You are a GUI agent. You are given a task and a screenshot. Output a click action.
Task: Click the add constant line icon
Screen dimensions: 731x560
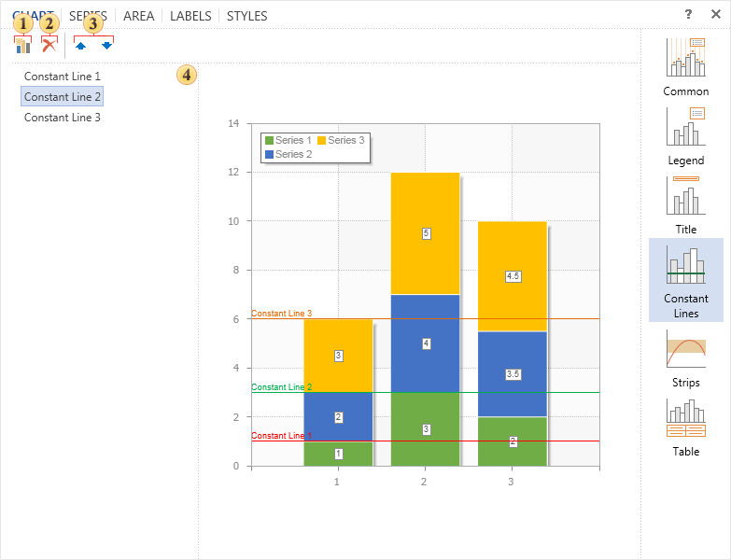point(22,45)
